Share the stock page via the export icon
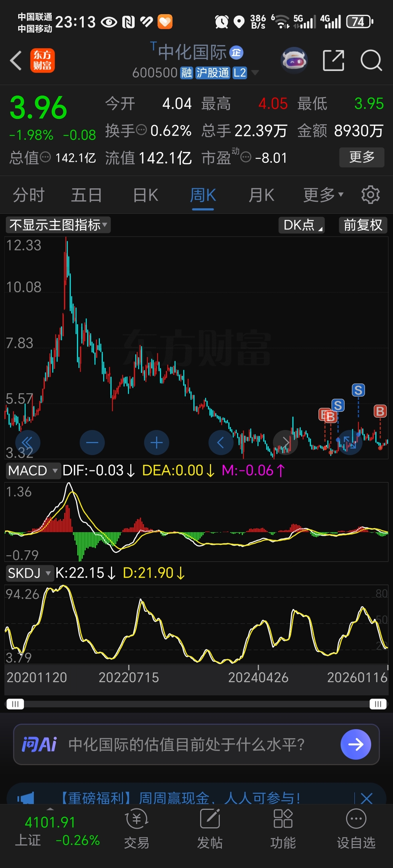Viewport: 393px width, 868px height. [x=333, y=60]
